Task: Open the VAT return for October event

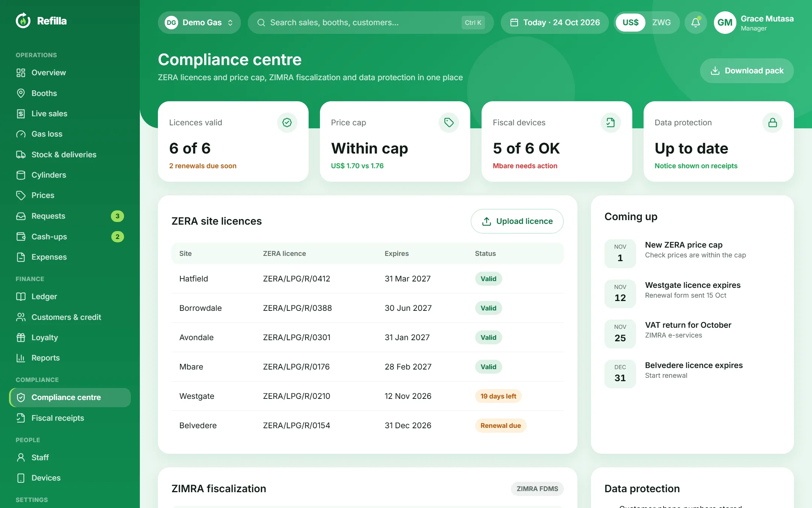Action: tap(692, 334)
